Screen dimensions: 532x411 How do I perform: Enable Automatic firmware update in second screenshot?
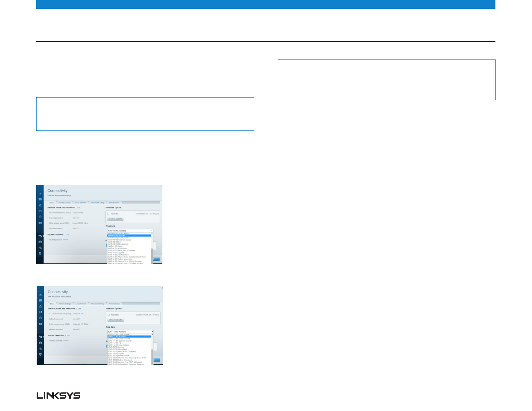(109, 315)
